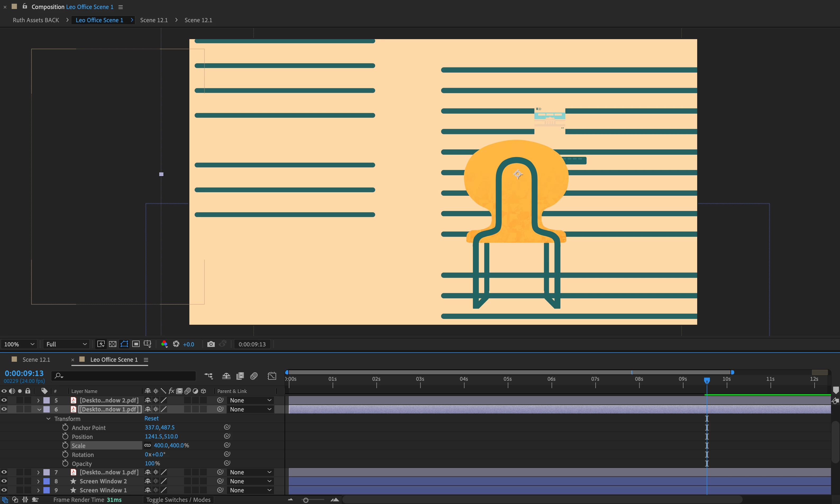This screenshot has width=840, height=504.
Task: Click Toggle Switches / Modes button
Action: pyautogui.click(x=178, y=500)
